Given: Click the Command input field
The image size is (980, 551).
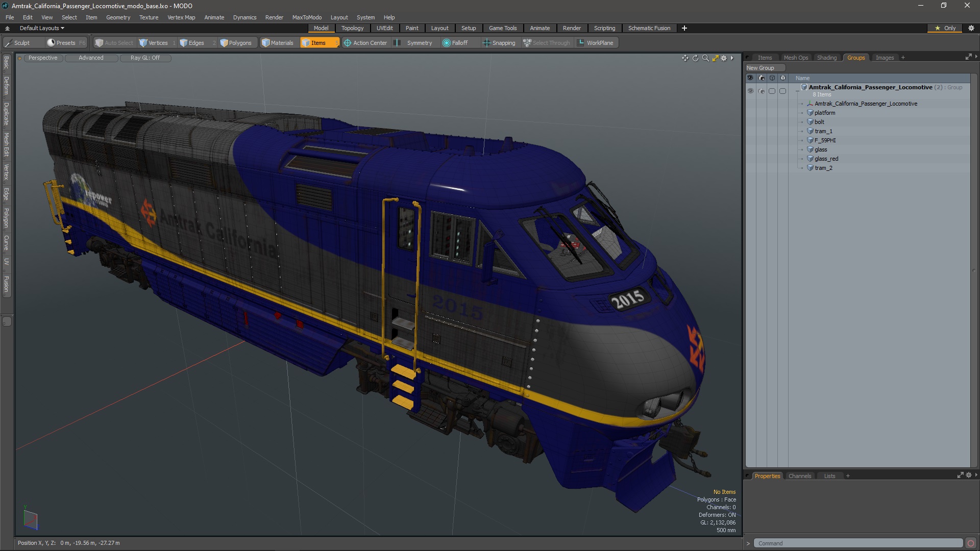Looking at the screenshot, I should pos(859,543).
